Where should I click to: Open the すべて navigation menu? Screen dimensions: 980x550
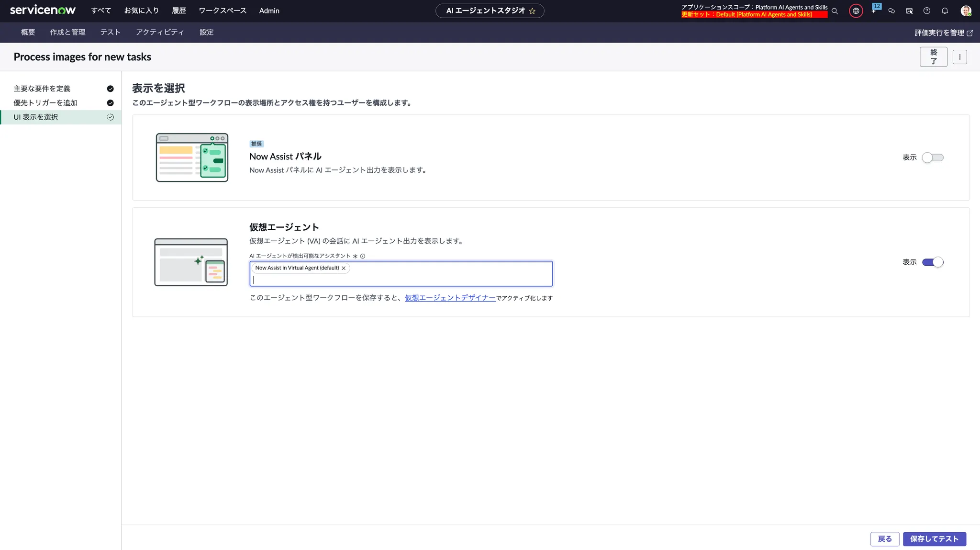click(x=101, y=11)
